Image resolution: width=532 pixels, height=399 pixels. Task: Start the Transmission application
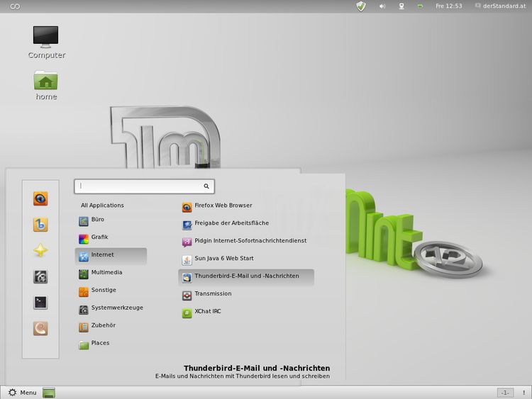[x=212, y=294]
